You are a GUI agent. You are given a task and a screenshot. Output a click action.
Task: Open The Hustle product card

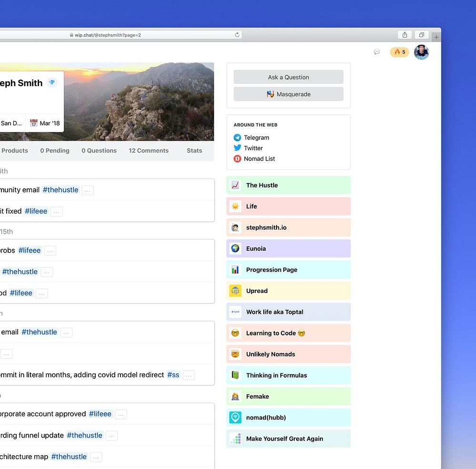pos(288,185)
